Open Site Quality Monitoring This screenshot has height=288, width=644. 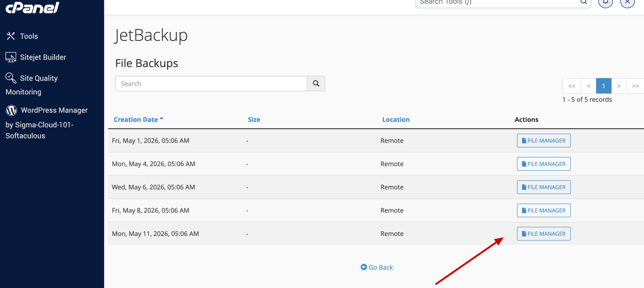[x=32, y=85]
